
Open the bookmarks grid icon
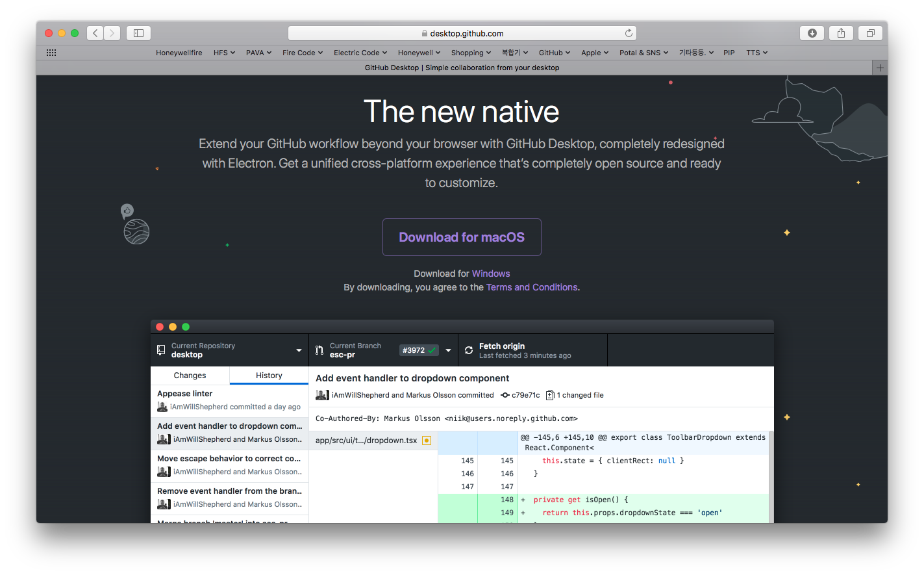tap(51, 53)
